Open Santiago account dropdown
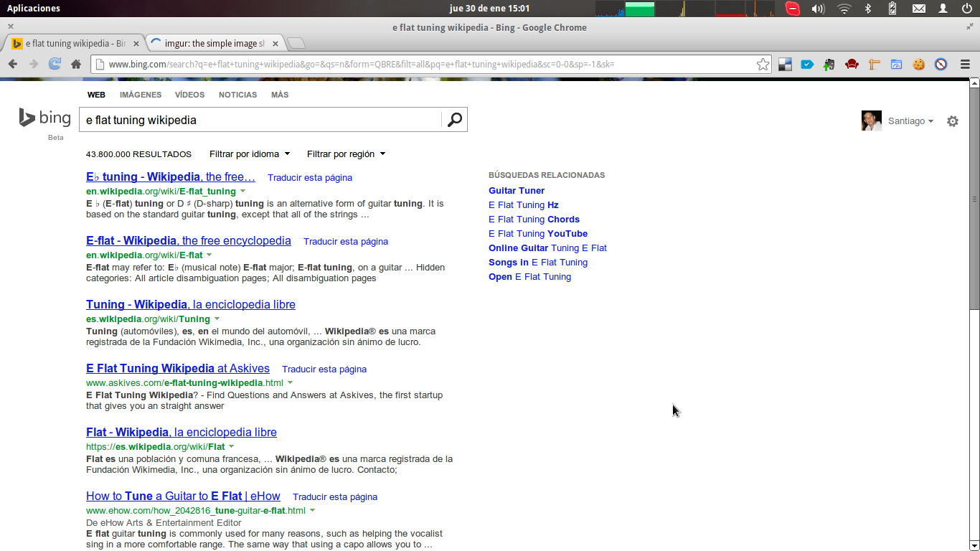The image size is (980, 551). [910, 121]
